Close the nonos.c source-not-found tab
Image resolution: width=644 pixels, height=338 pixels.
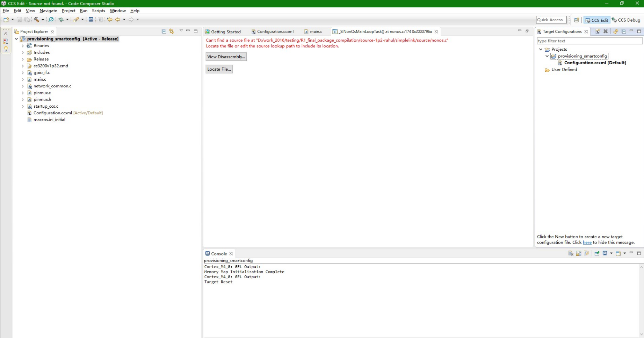click(x=436, y=31)
